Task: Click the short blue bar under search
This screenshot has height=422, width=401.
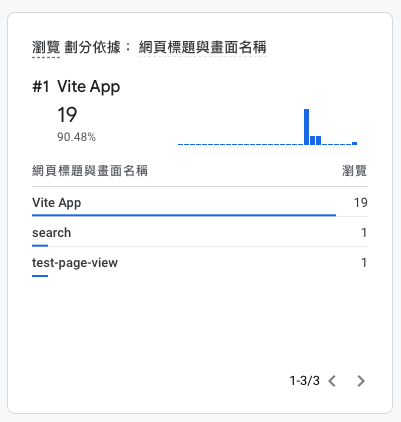Action: [x=40, y=246]
